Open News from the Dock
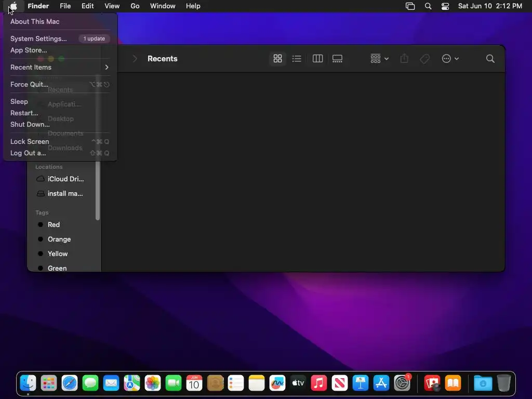Viewport: 532px width, 399px height. pyautogui.click(x=340, y=383)
